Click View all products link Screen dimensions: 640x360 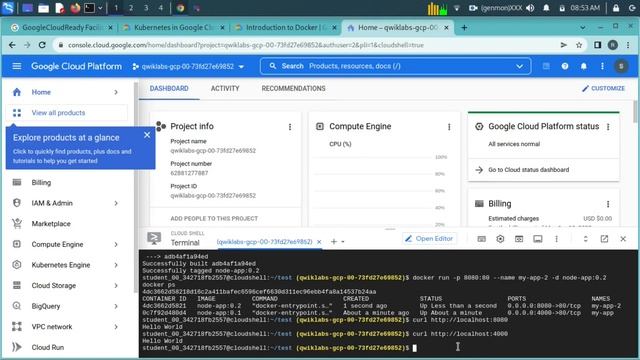[58, 113]
